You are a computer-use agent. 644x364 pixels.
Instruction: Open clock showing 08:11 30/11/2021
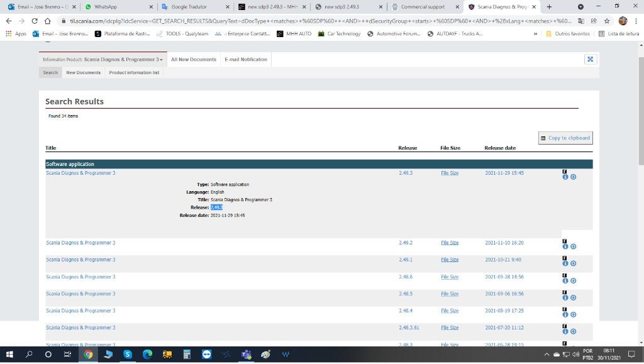609,354
